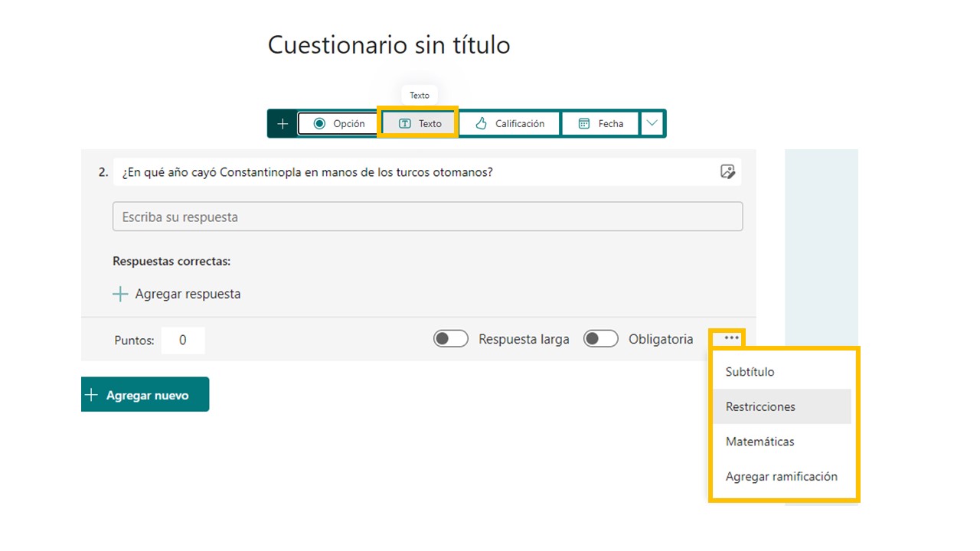The image size is (980, 551).
Task: Choose Agregar ramificación option
Action: [782, 476]
